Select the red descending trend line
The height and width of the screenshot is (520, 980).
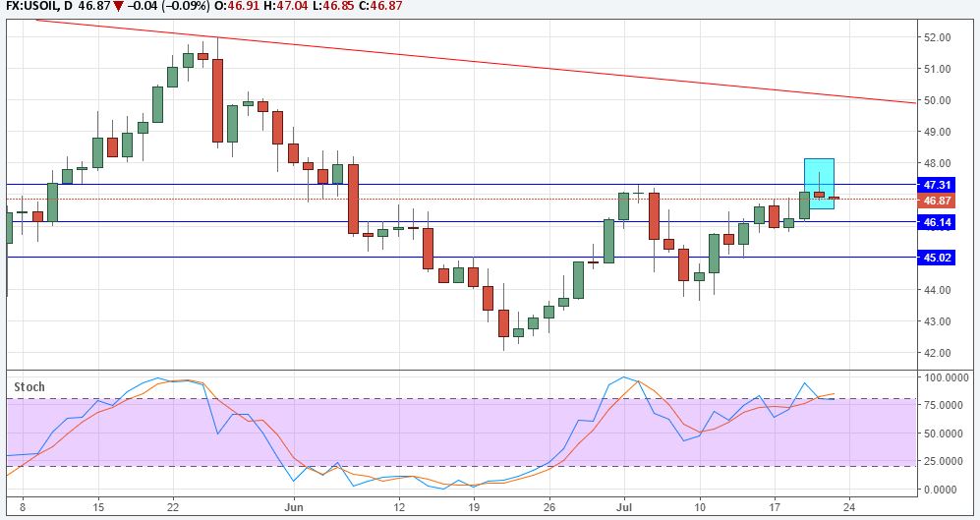coord(477,61)
